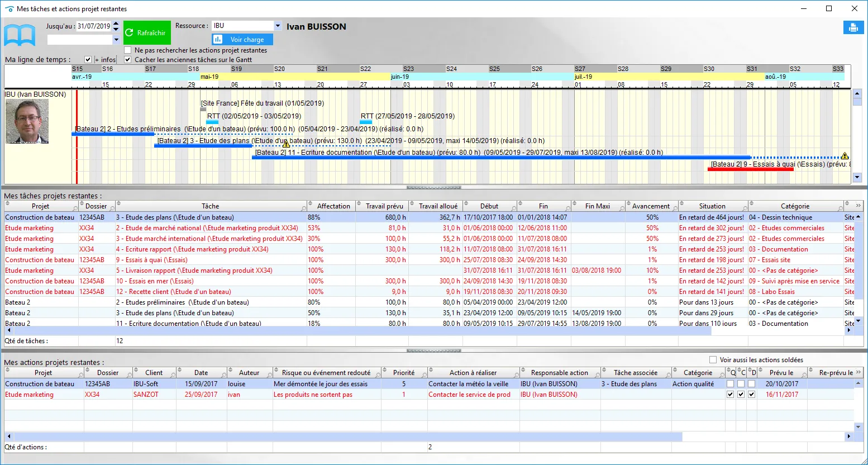
Task: Expand more action columns with the » chevron
Action: point(859,372)
